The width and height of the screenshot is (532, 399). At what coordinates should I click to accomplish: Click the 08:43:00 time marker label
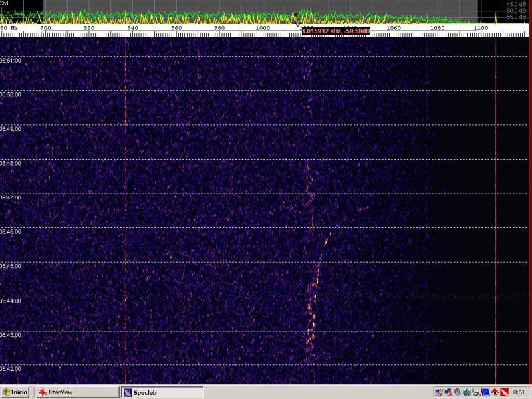(x=11, y=334)
